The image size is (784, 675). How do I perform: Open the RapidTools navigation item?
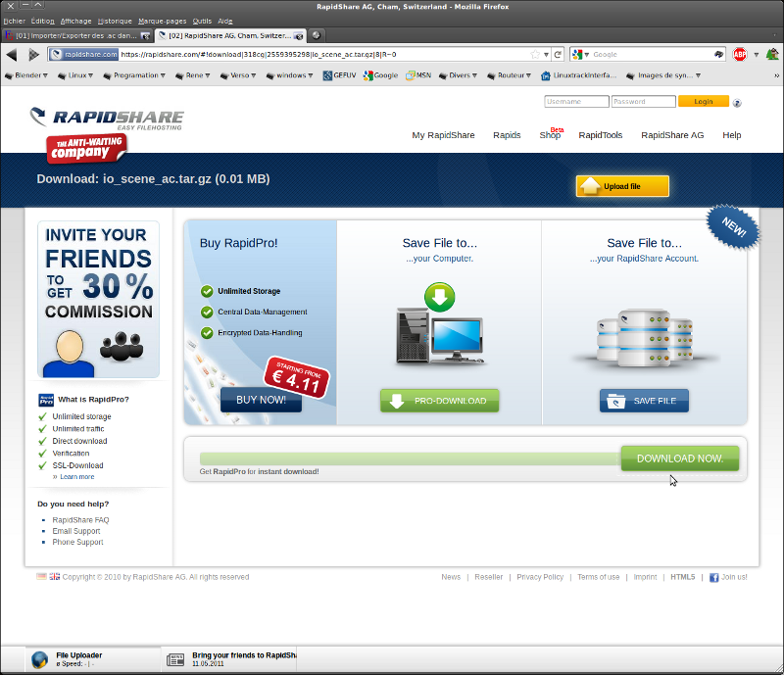[600, 135]
